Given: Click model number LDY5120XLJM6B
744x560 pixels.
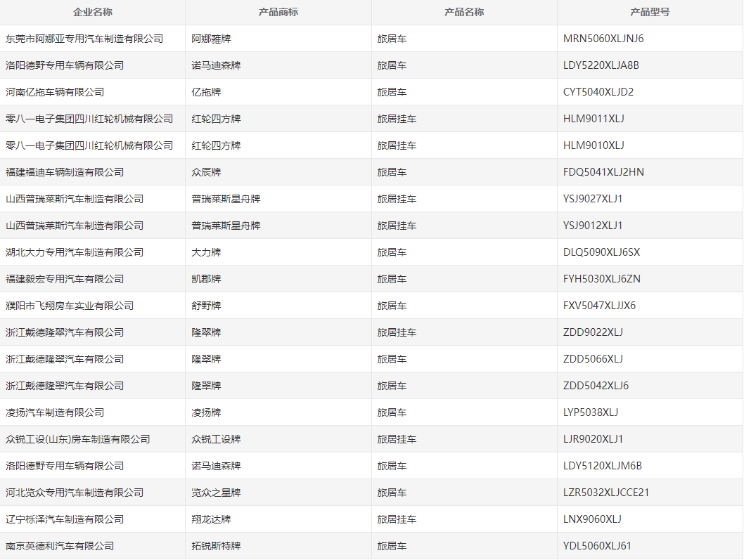Looking at the screenshot, I should (x=602, y=466).
